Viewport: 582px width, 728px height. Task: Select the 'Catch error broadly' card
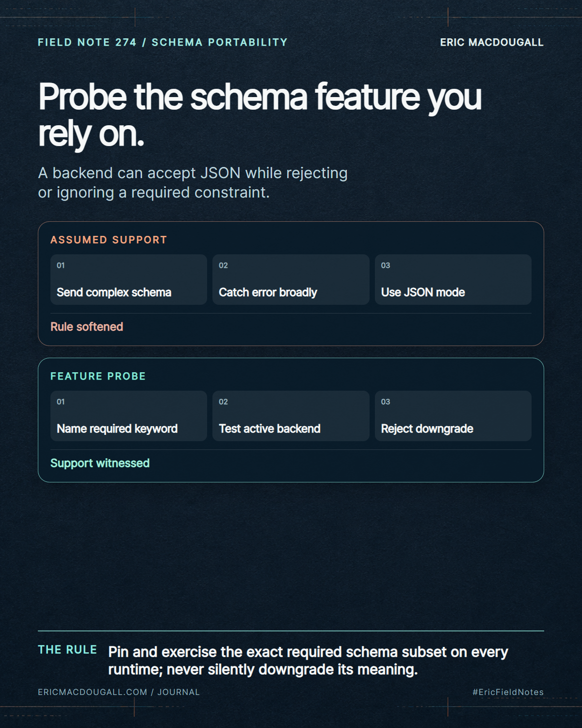291,280
